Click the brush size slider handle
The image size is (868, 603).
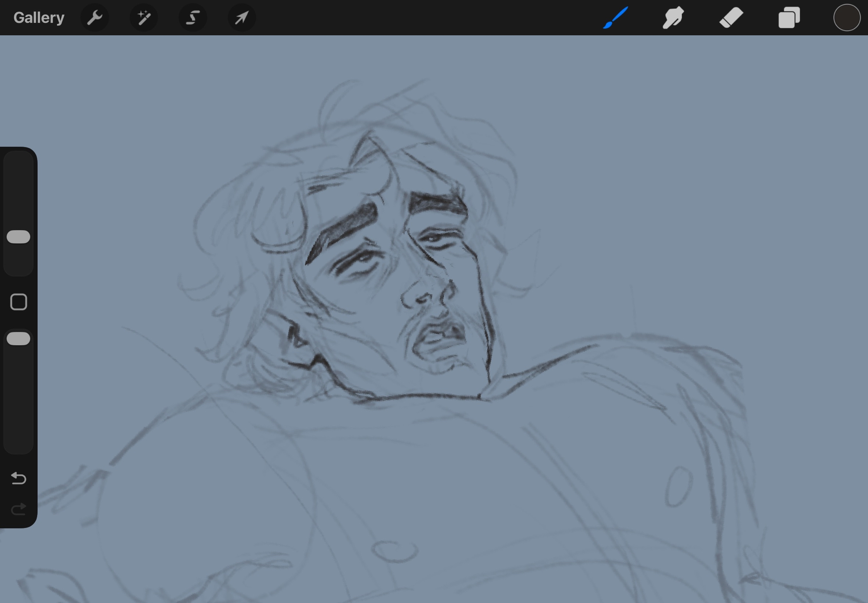click(x=19, y=237)
